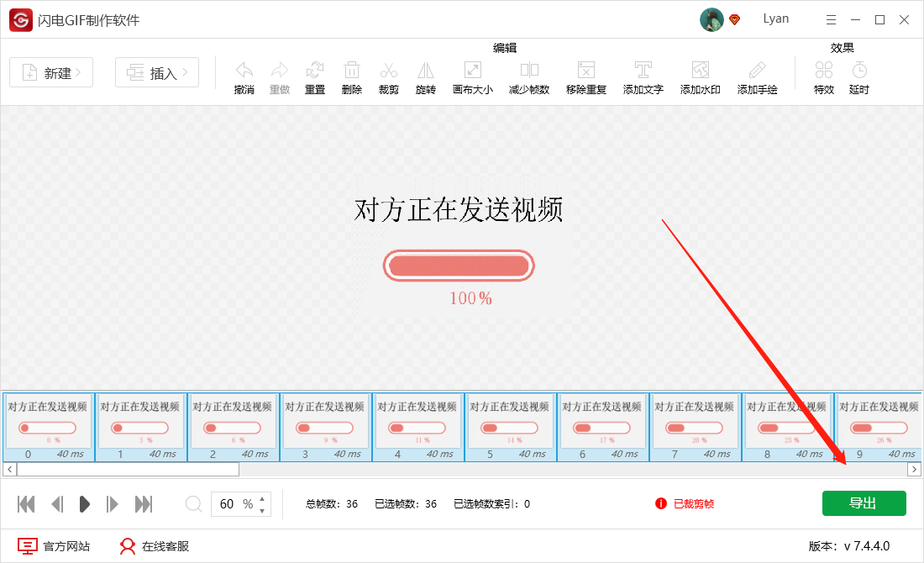
Task: Click the 导出 export button
Action: (864, 502)
